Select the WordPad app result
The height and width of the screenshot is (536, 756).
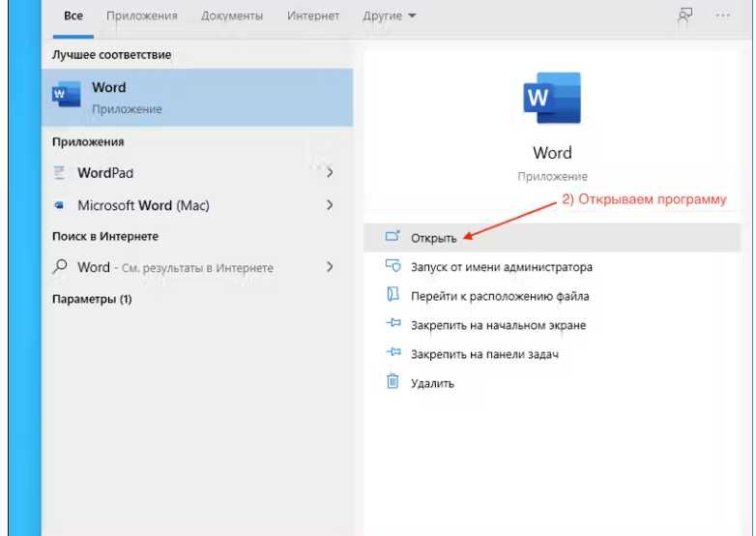coord(197,173)
